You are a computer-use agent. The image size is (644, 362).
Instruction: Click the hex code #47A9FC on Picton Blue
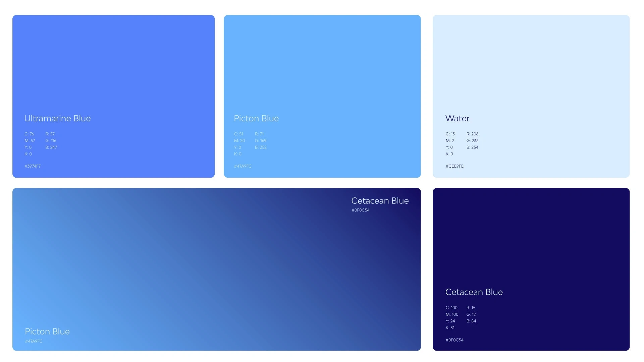[x=243, y=166]
